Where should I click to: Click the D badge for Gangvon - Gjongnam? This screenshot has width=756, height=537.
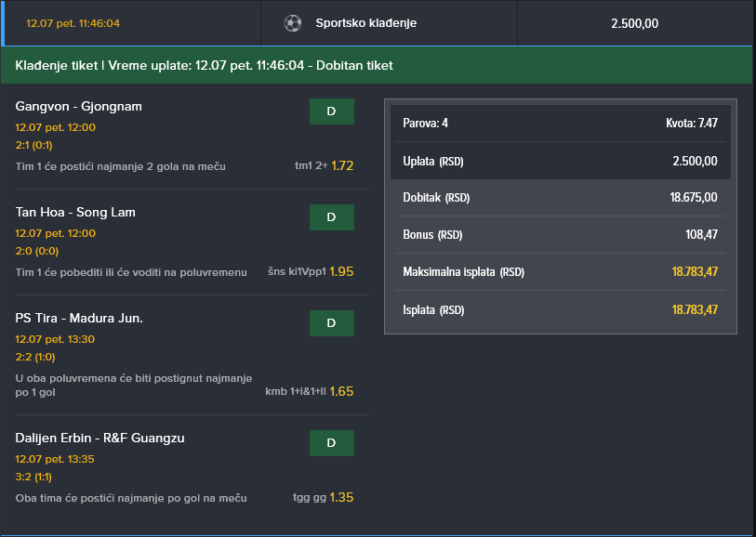point(331,111)
